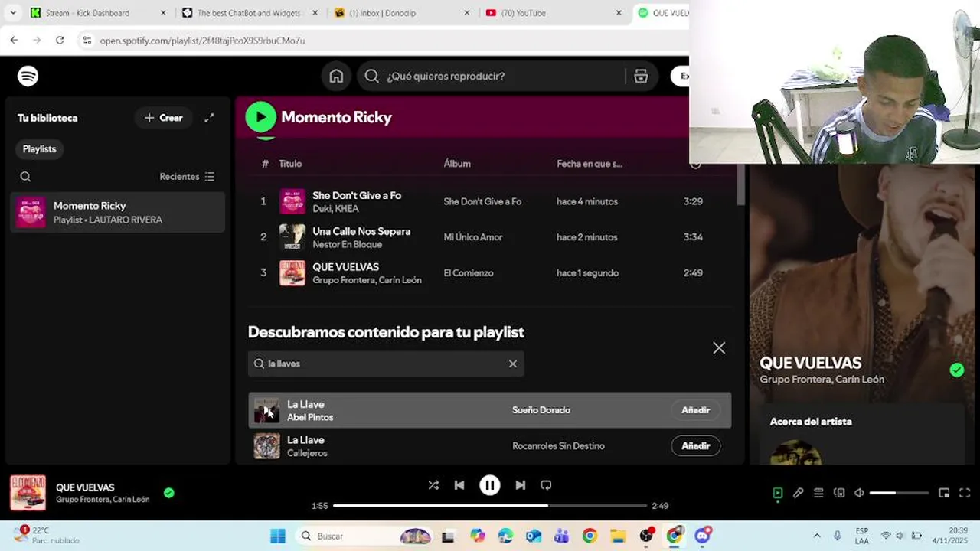
Task: Clear the 'la llaves' search text
Action: click(513, 364)
